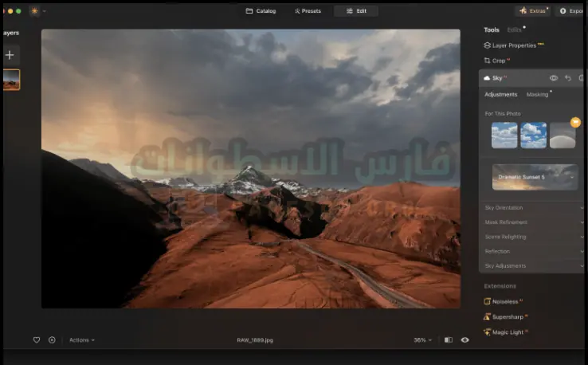The width and height of the screenshot is (588, 365).
Task: Open the 36% zoom level dropdown
Action: (422, 339)
